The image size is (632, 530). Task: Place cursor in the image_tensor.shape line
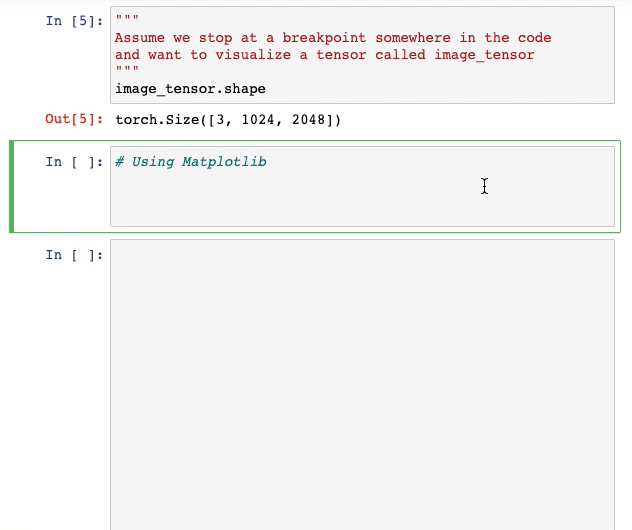(x=190, y=89)
